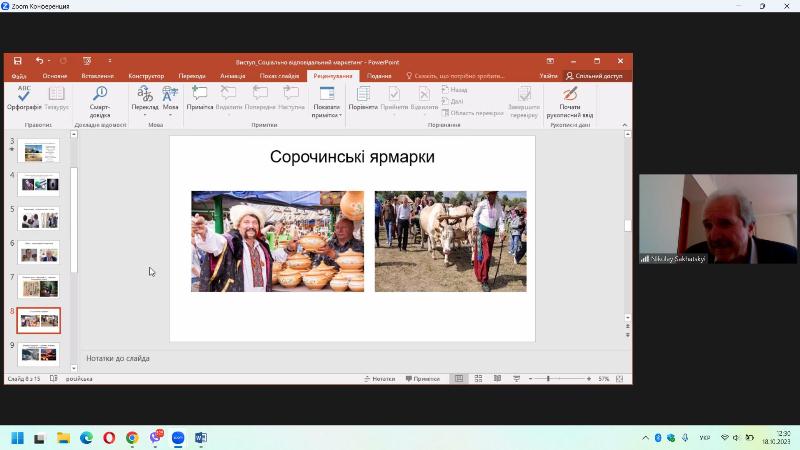Open the Показати примітки dropdown
The width and height of the screenshot is (800, 450).
326,110
